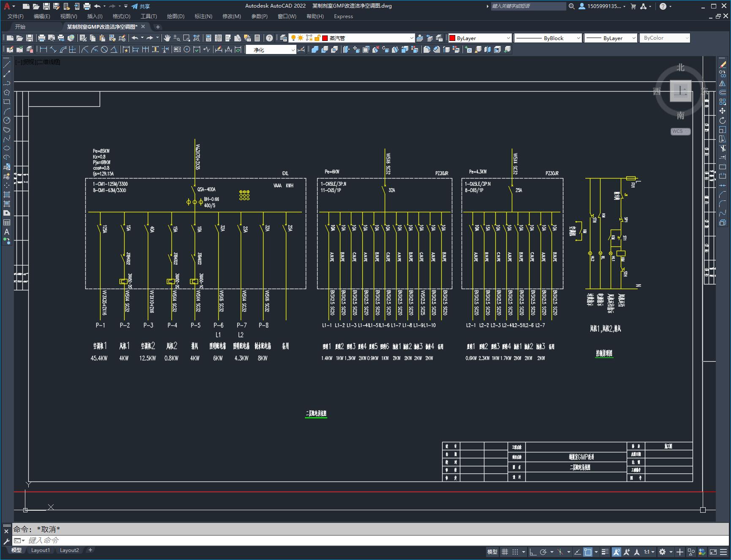Open the Help question mark icon
The height and width of the screenshot is (560, 731).
pyautogui.click(x=269, y=38)
